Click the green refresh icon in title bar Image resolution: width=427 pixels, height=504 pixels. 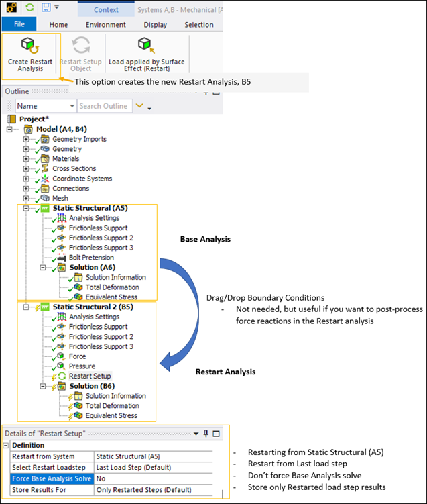(30, 7)
